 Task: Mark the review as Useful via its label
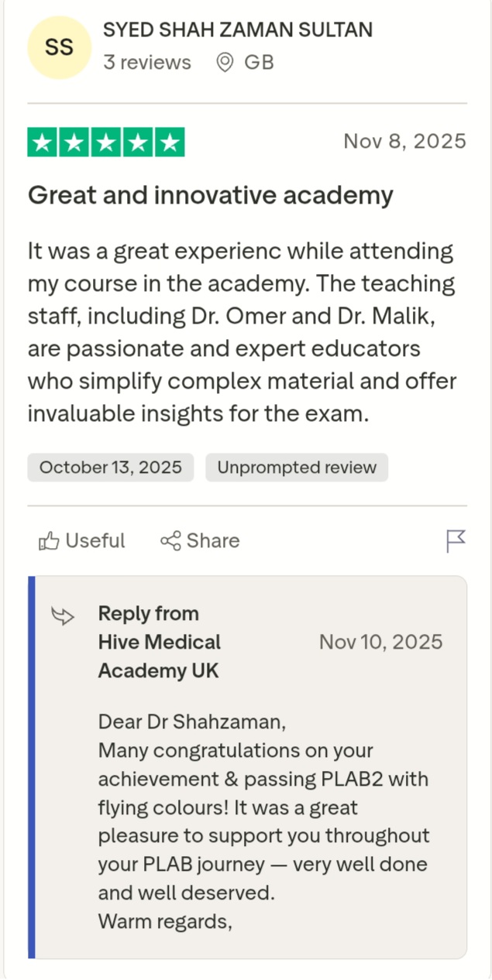95,540
